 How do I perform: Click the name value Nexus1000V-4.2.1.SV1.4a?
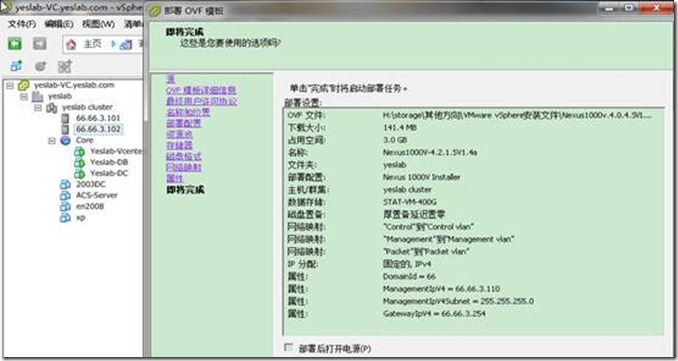430,152
